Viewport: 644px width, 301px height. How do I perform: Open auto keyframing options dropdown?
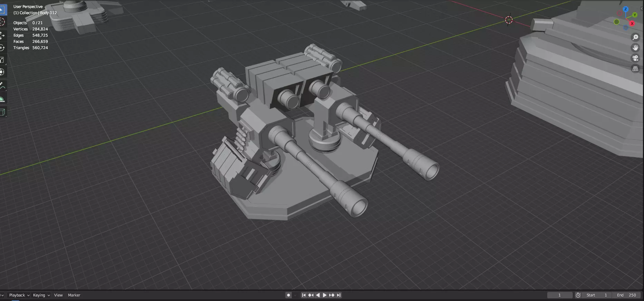(295, 295)
